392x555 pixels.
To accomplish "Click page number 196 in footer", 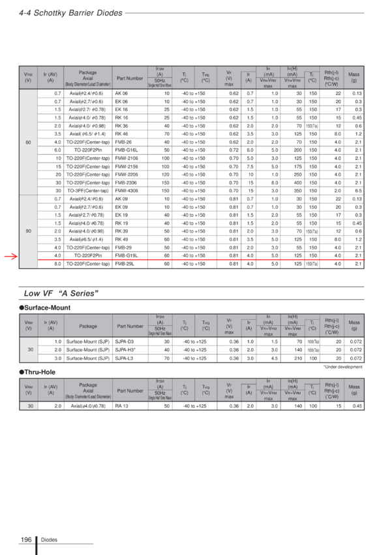I will pyautogui.click(x=26, y=540).
